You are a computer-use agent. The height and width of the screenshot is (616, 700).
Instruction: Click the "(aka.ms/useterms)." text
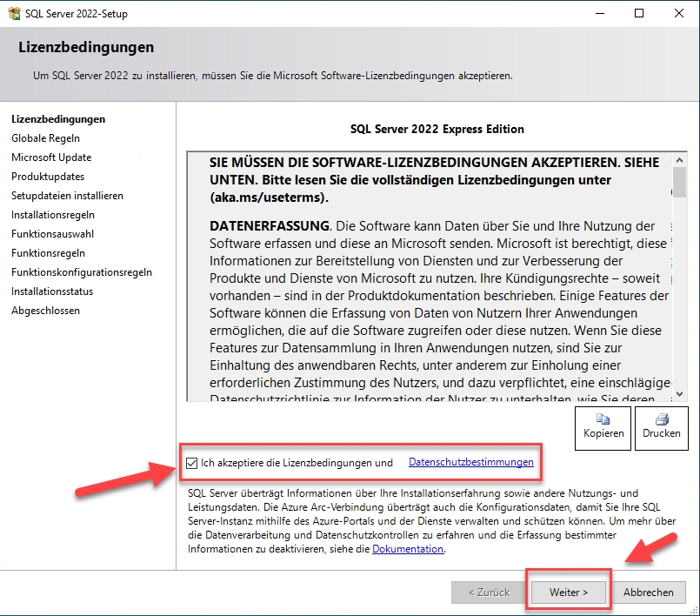pyautogui.click(x=269, y=198)
